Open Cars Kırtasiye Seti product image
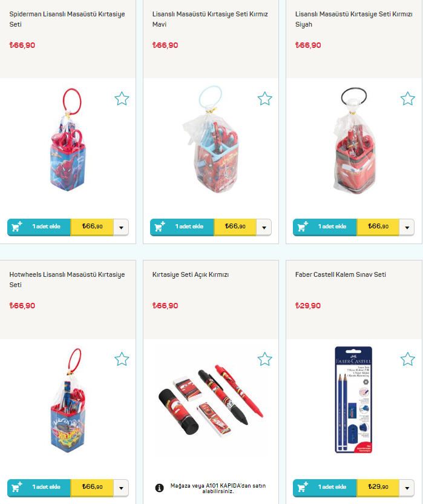The width and height of the screenshot is (423, 504). (x=211, y=400)
